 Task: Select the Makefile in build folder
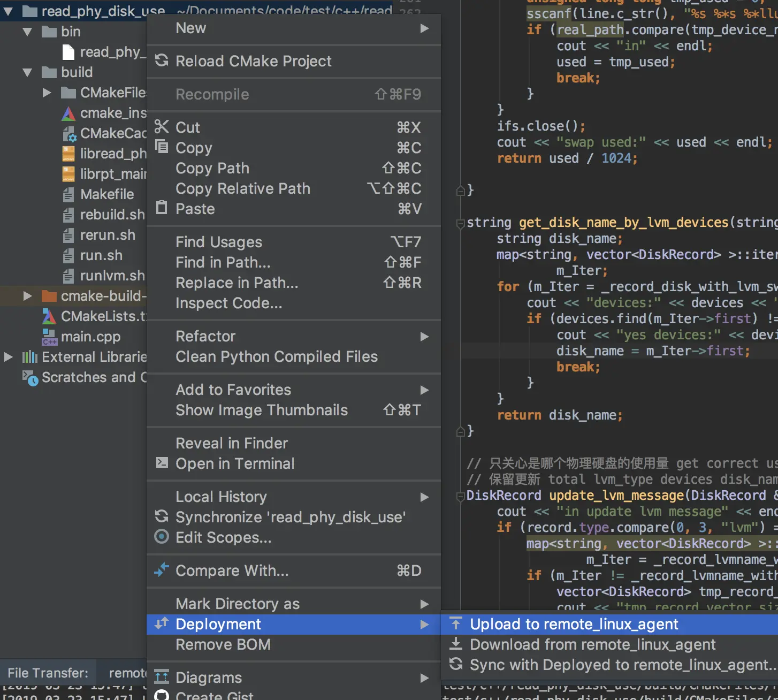[x=106, y=194]
